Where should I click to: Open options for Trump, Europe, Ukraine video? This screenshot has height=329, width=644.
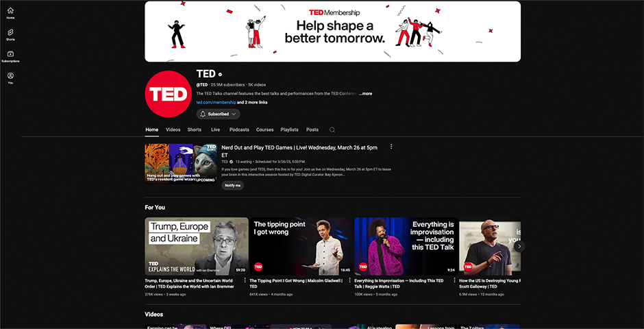click(245, 280)
